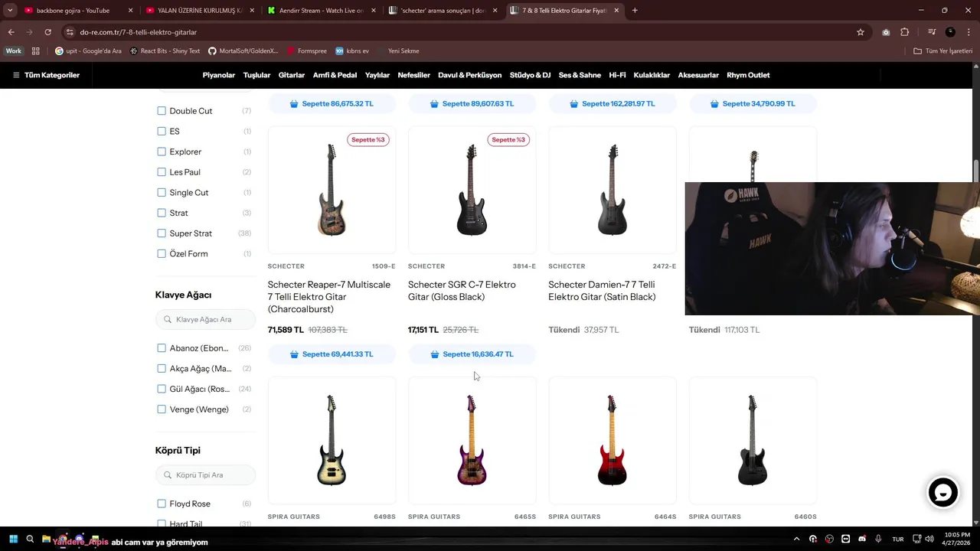Open the Stüdyo & DJ menu
Screen dimensions: 980x551
click(x=531, y=75)
